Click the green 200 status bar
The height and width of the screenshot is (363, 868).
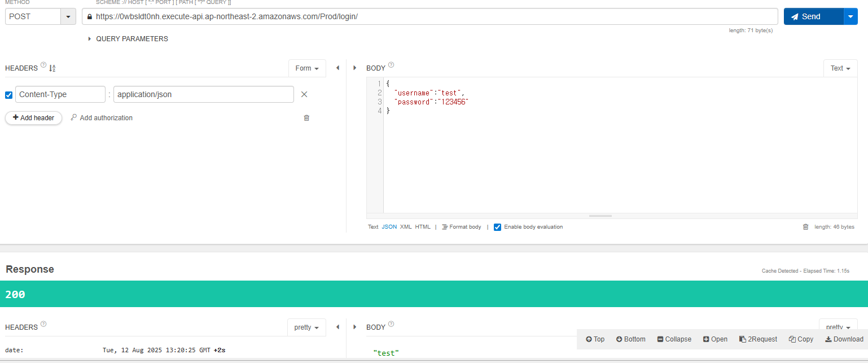(434, 294)
